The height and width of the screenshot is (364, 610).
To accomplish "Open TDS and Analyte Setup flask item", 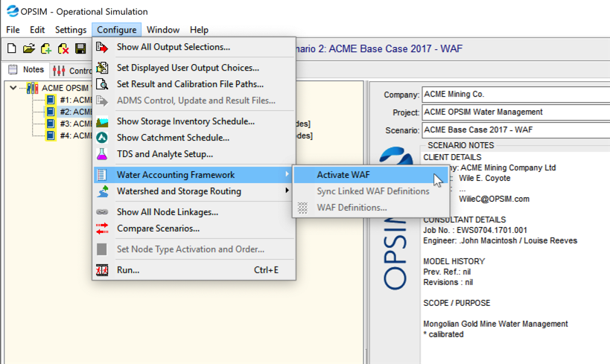I will pyautogui.click(x=165, y=154).
